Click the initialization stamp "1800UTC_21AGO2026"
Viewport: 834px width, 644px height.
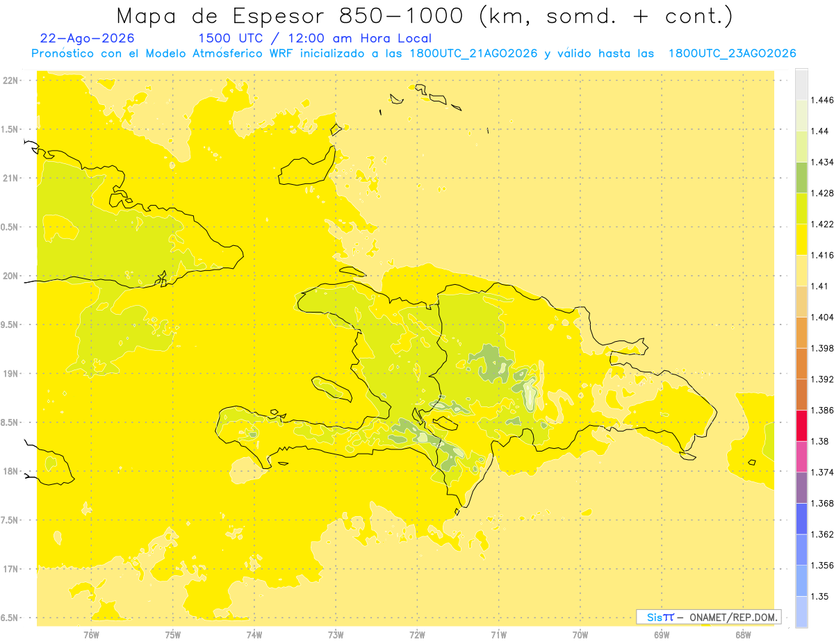pos(473,53)
